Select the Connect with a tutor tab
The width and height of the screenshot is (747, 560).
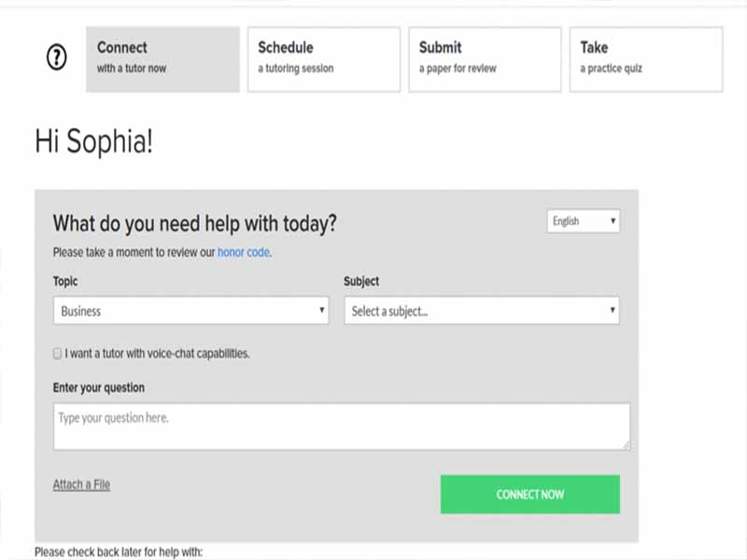(162, 59)
